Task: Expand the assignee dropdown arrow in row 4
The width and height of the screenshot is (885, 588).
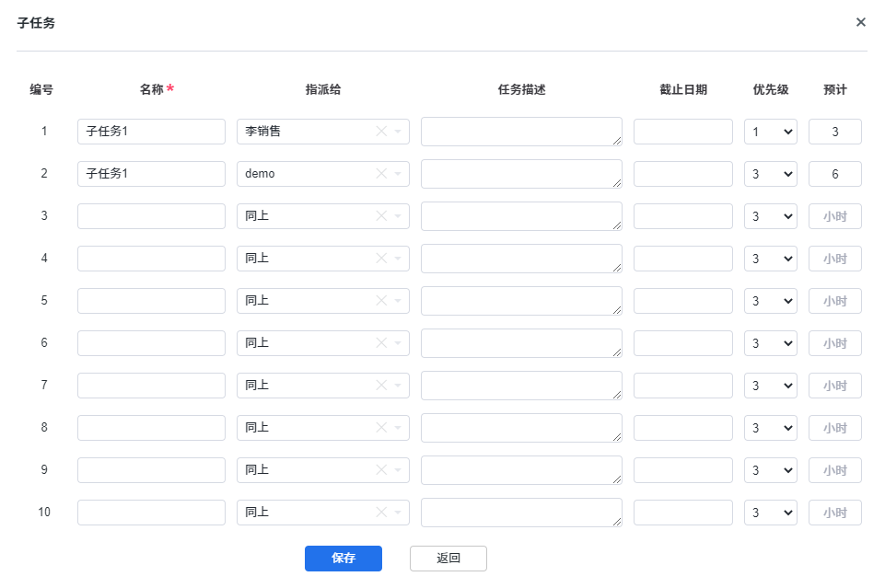Action: click(399, 259)
